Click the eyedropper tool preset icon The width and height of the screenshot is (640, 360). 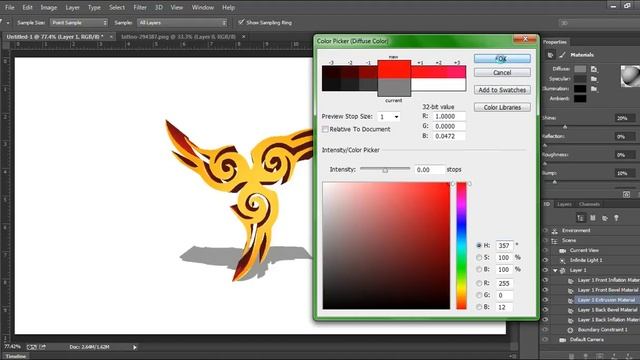(2, 22)
